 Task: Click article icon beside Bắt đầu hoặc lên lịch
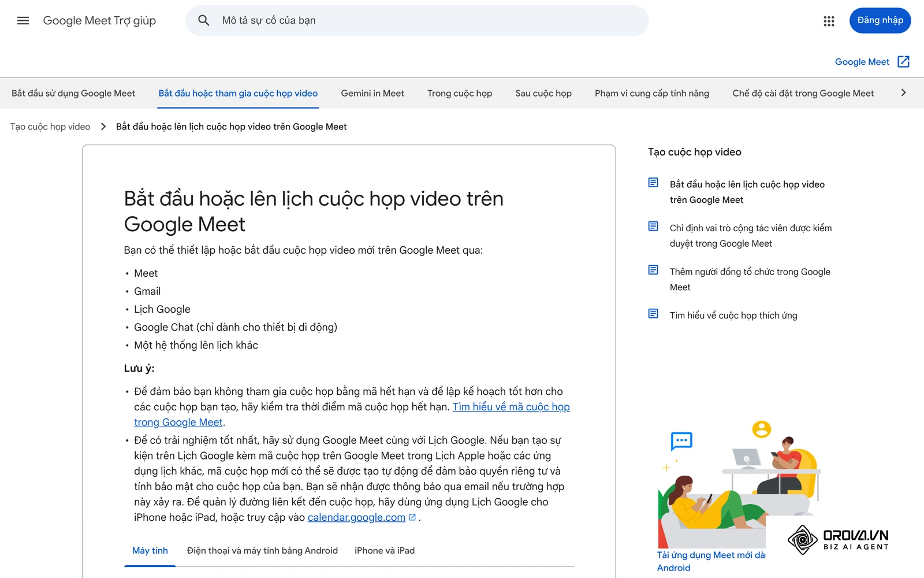(653, 183)
